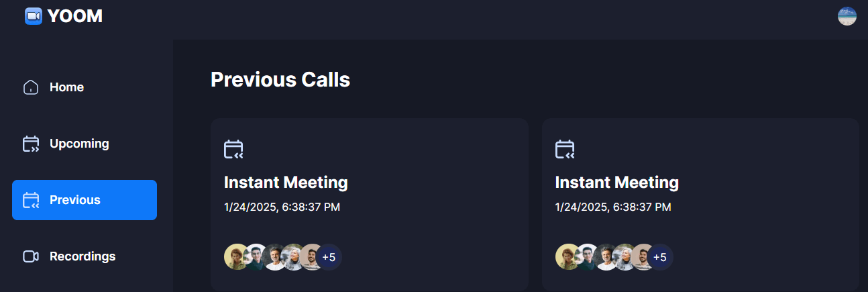Click the Upcoming calendar icon in sidebar
The image size is (868, 292).
pos(31,144)
